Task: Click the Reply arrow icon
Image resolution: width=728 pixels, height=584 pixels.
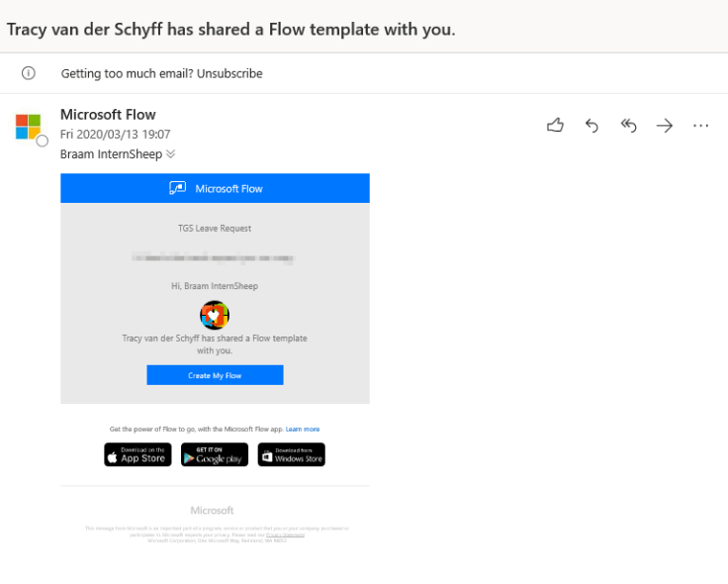Action: 591,125
